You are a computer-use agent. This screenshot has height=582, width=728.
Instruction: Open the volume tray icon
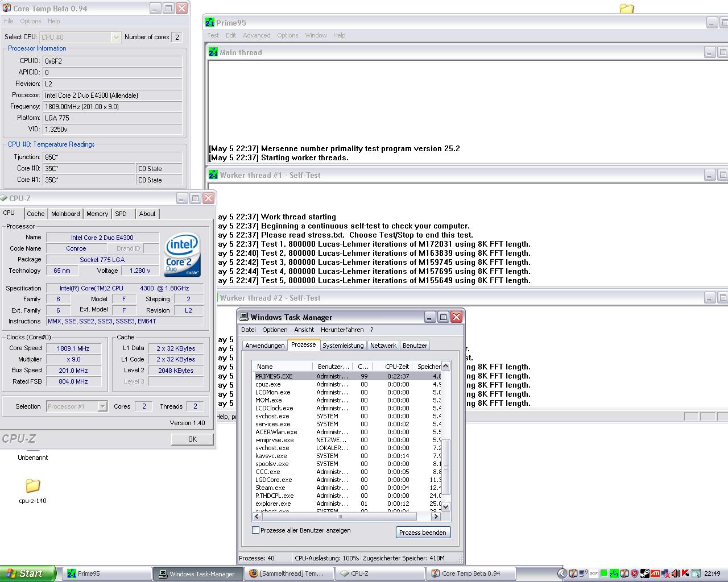click(x=676, y=573)
